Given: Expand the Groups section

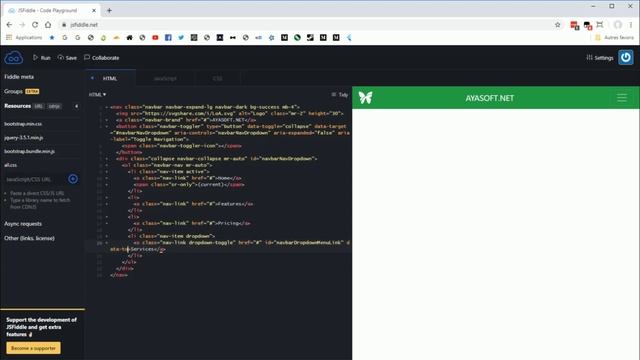Looking at the screenshot, I should click(13, 91).
